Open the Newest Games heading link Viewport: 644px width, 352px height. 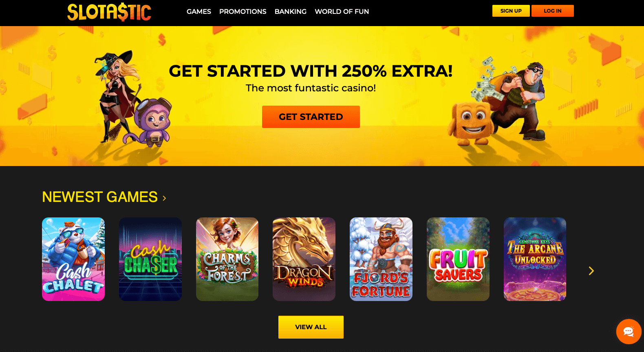pos(100,197)
